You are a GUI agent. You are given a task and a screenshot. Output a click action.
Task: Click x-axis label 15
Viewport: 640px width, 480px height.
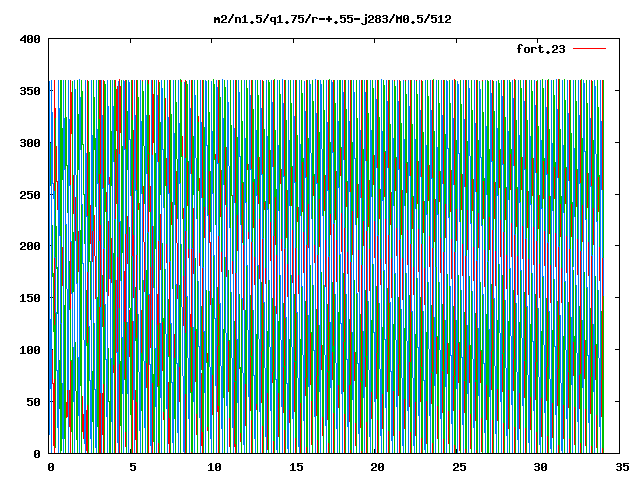pos(296,467)
